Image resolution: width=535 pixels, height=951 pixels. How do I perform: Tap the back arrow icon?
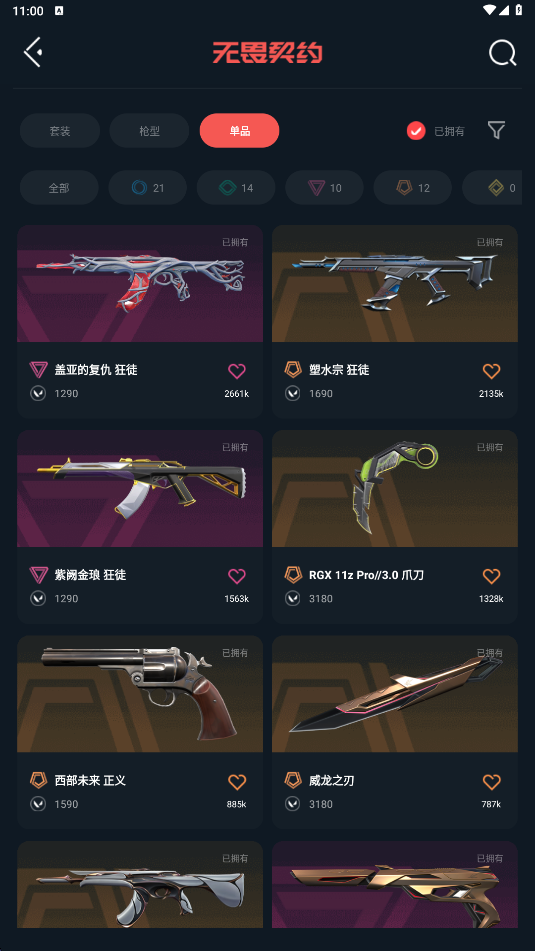[x=33, y=52]
